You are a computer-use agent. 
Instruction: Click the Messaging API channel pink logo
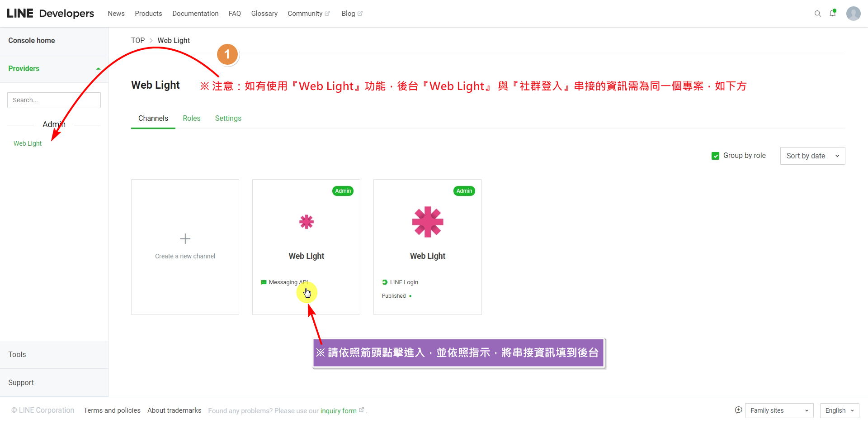pos(306,222)
